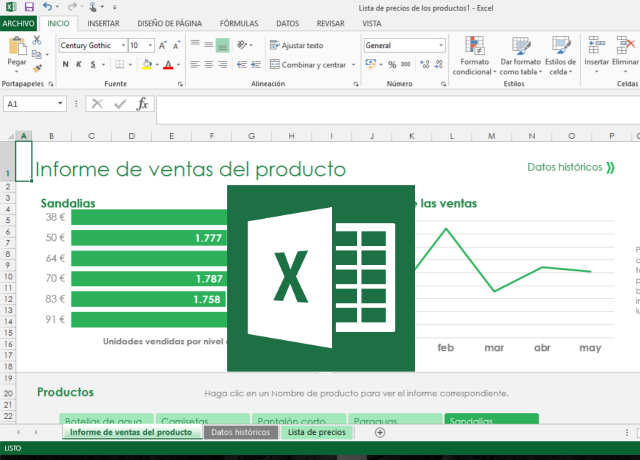Decrease font size
This screenshot has width=640, height=460.
coord(176,45)
